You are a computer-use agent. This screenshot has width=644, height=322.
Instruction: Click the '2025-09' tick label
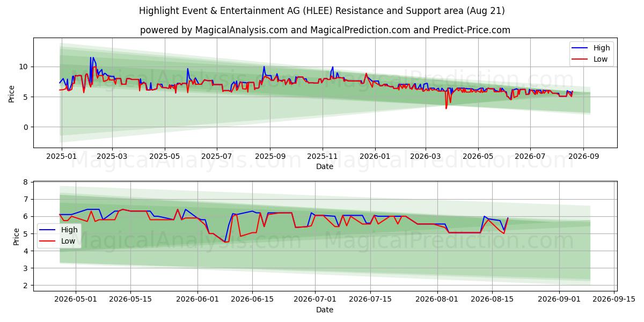click(x=270, y=156)
